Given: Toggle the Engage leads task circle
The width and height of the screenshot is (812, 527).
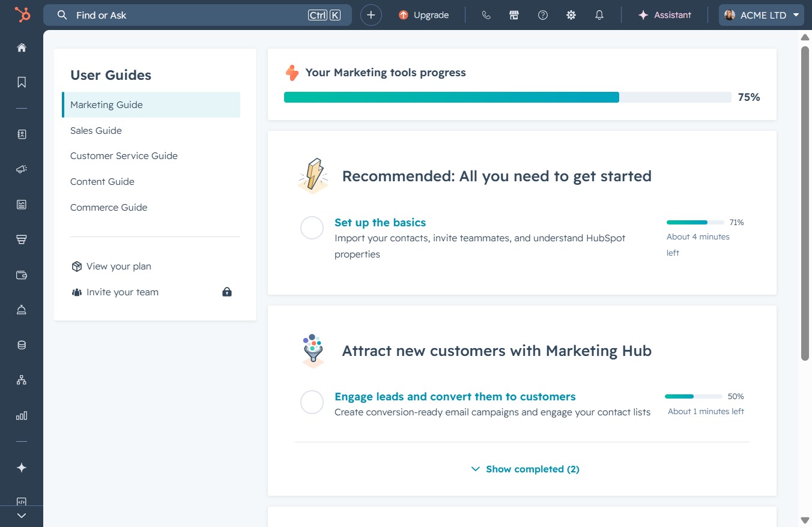Looking at the screenshot, I should [312, 402].
